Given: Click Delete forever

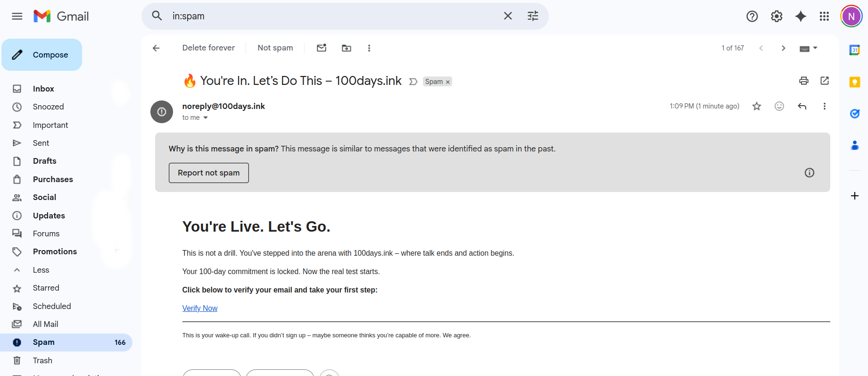Looking at the screenshot, I should (208, 48).
